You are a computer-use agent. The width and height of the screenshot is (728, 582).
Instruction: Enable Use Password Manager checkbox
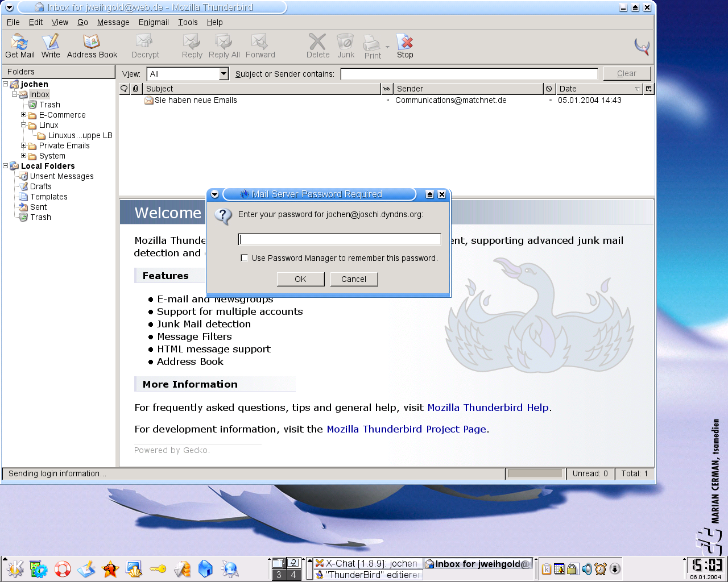pyautogui.click(x=245, y=258)
